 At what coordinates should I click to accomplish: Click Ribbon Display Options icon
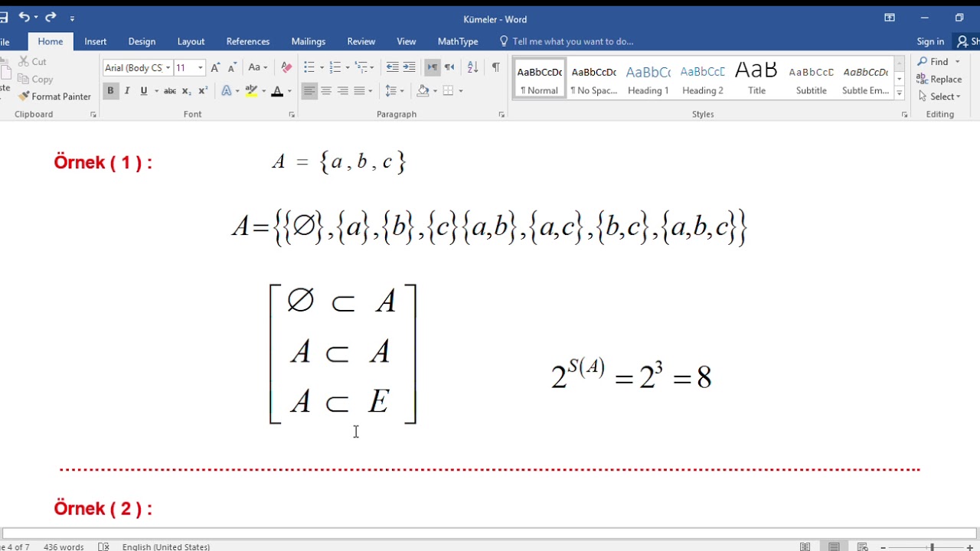click(890, 18)
